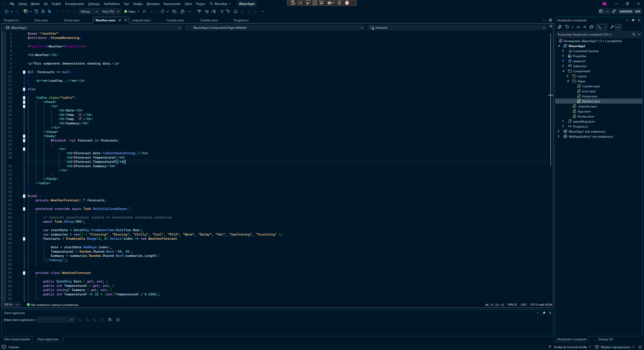
Task: Click the INSIDERS badge button
Action: tap(626, 12)
